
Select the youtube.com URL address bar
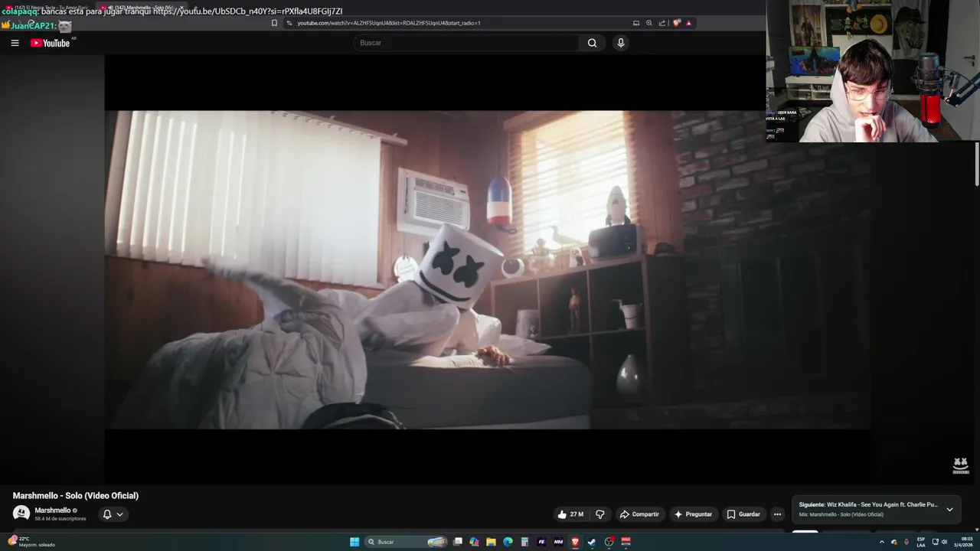point(389,23)
